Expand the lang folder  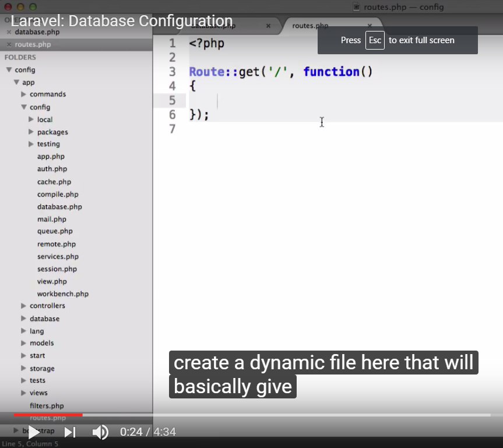coord(23,331)
